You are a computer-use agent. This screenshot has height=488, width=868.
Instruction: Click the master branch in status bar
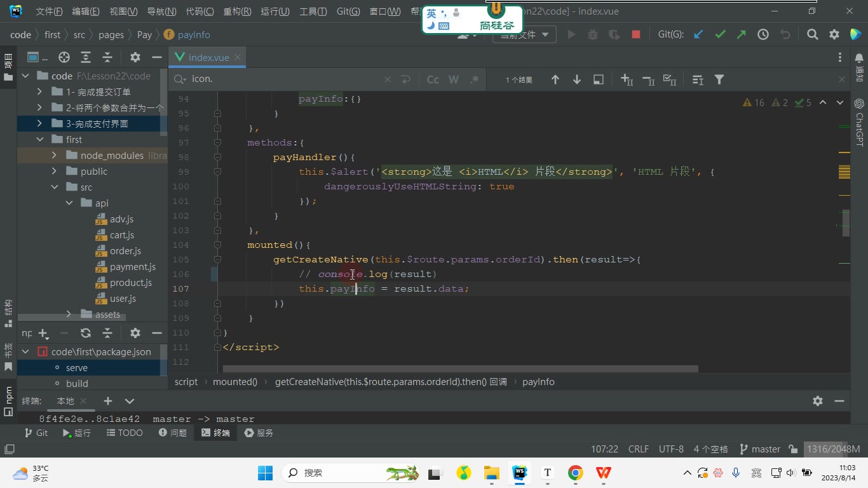click(x=759, y=449)
